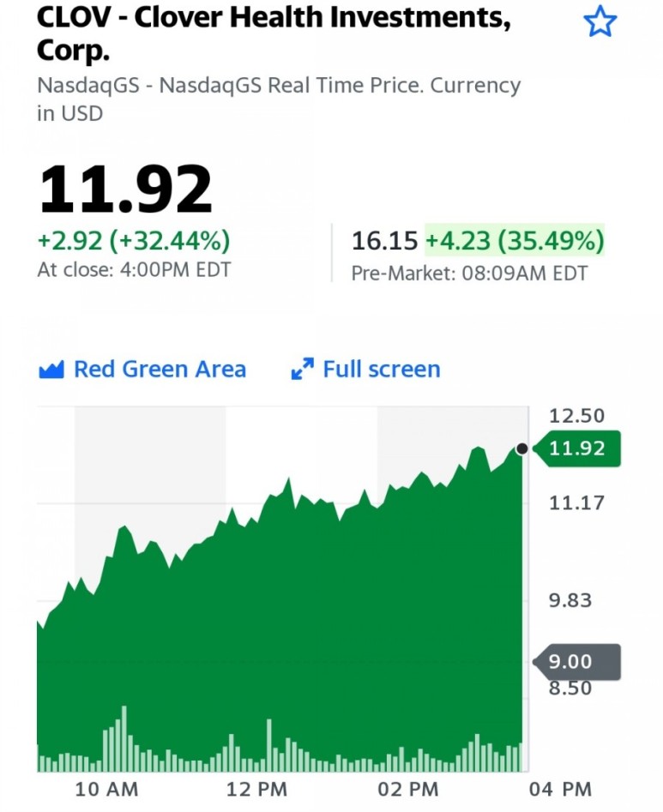Click the 04 PM time axis label
The image size is (663, 812).
560,790
